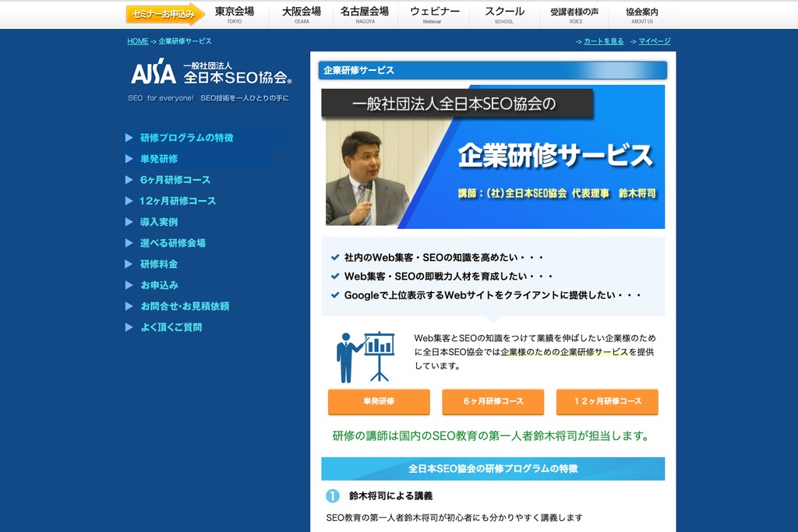Screen dimensions: 798x532
Task: Open よく頂くご質問 in the sidebar
Action: point(171,328)
